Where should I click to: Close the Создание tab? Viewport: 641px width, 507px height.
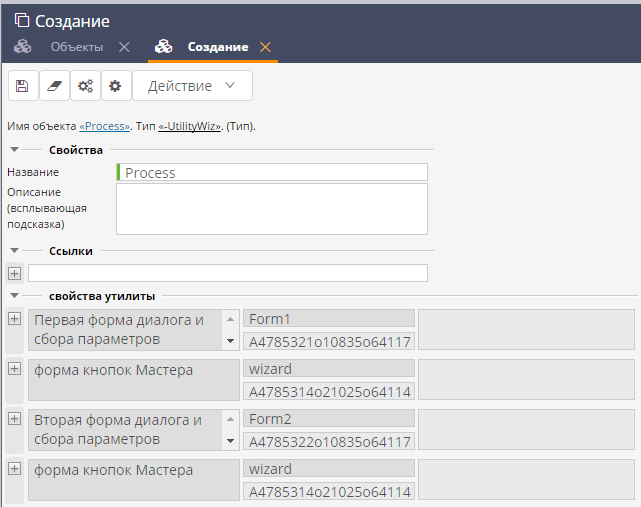[x=265, y=47]
